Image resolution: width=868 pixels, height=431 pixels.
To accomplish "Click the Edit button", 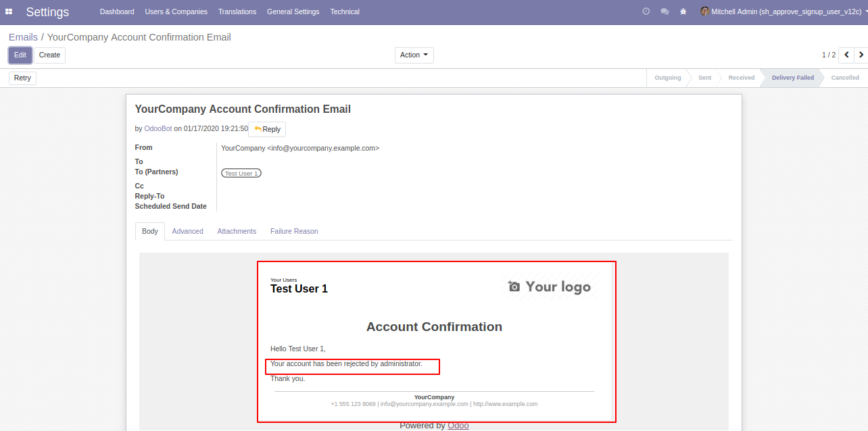I will click(x=20, y=55).
